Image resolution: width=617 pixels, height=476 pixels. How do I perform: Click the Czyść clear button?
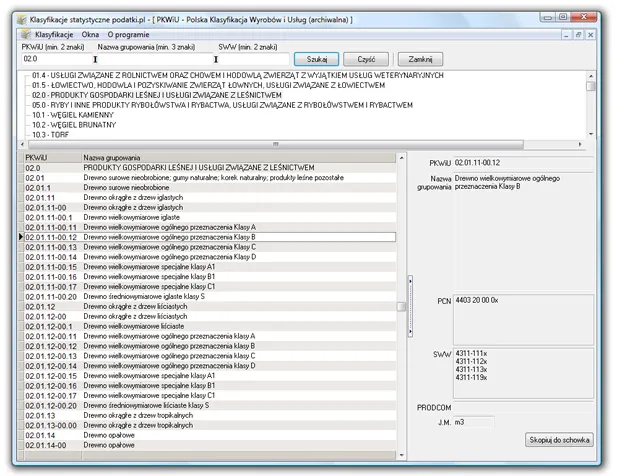coord(366,59)
